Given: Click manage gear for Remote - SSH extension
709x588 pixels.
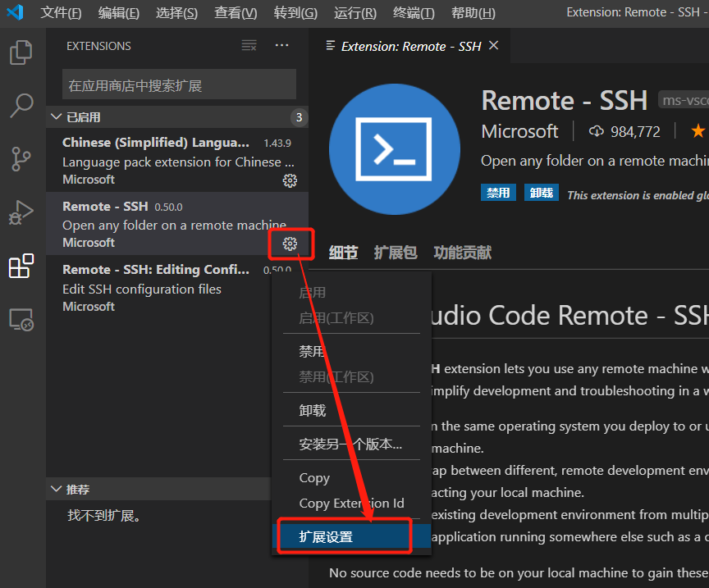Looking at the screenshot, I should pos(290,244).
